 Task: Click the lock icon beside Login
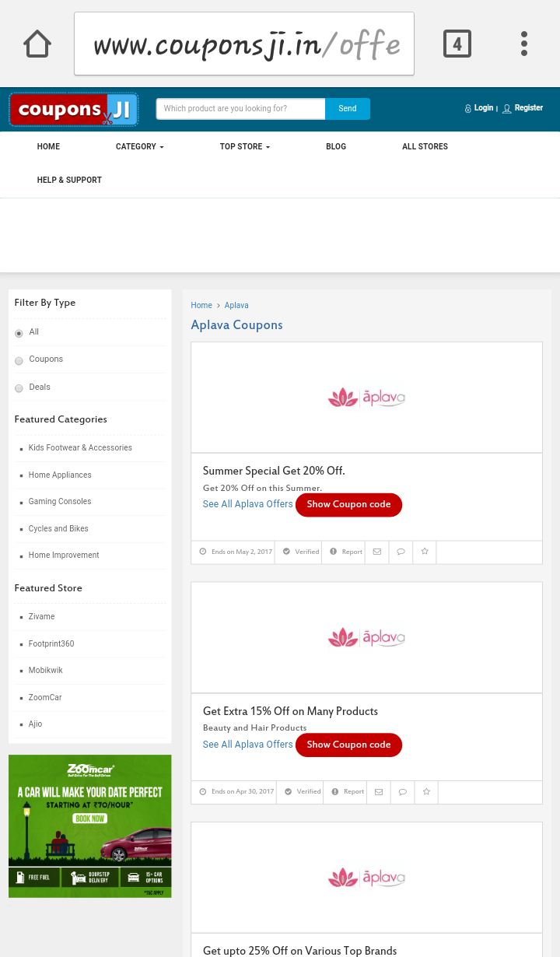tap(467, 109)
